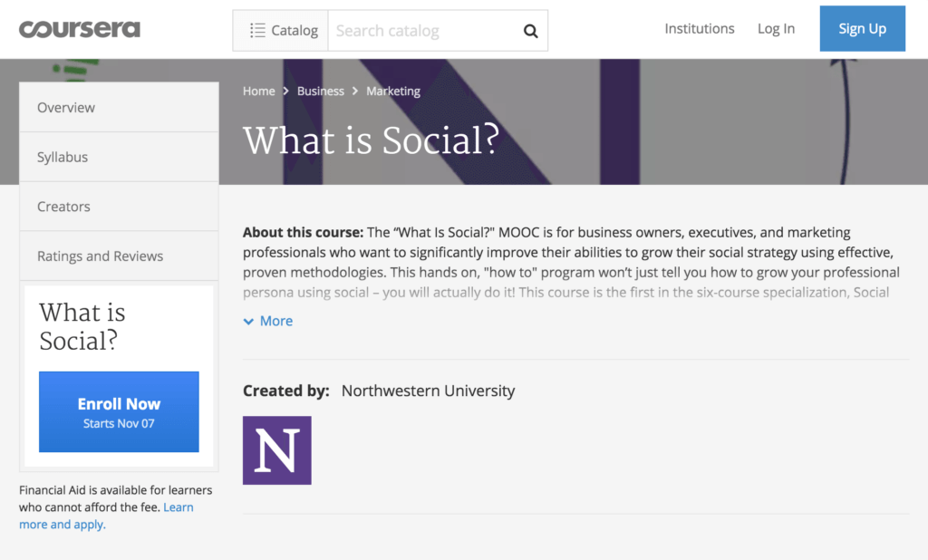The width and height of the screenshot is (928, 560).
Task: Select the Overview sidebar tab
Action: coord(119,107)
